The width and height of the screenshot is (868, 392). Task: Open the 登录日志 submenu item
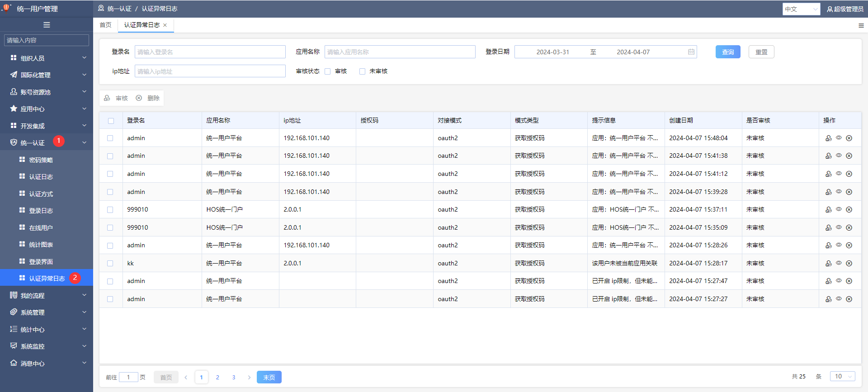[47, 210]
